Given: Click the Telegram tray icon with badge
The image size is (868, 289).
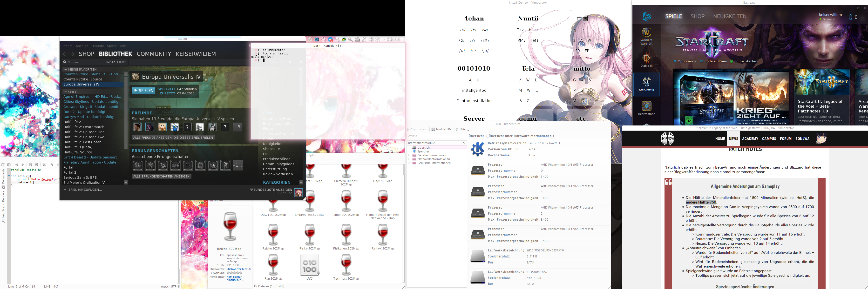Looking at the screenshot, I should pos(331,40).
